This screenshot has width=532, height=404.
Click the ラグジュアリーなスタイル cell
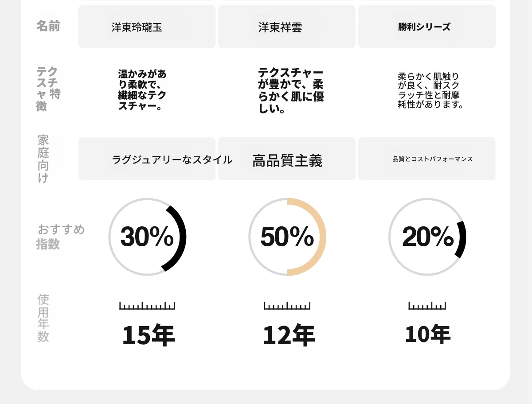point(147,159)
